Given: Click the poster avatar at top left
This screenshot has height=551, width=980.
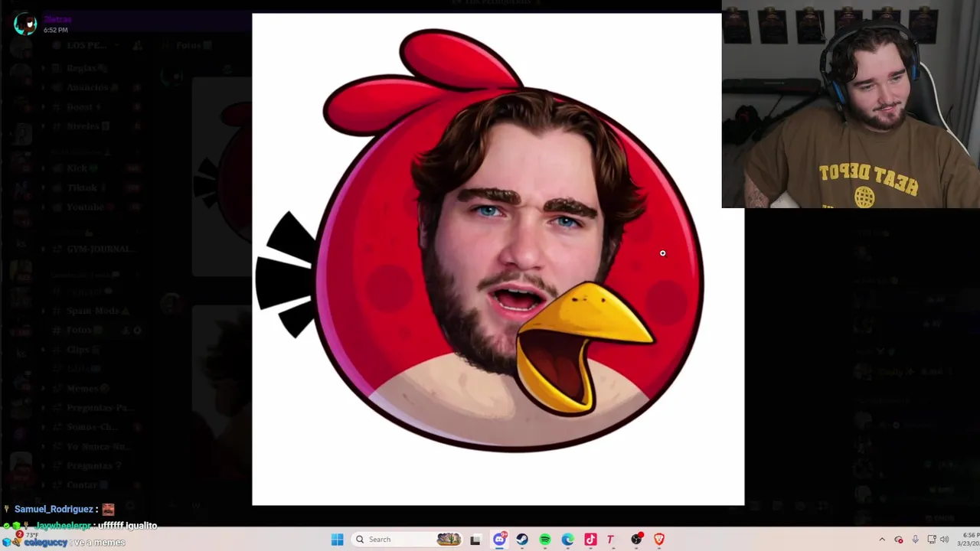Looking at the screenshot, I should 25,24.
